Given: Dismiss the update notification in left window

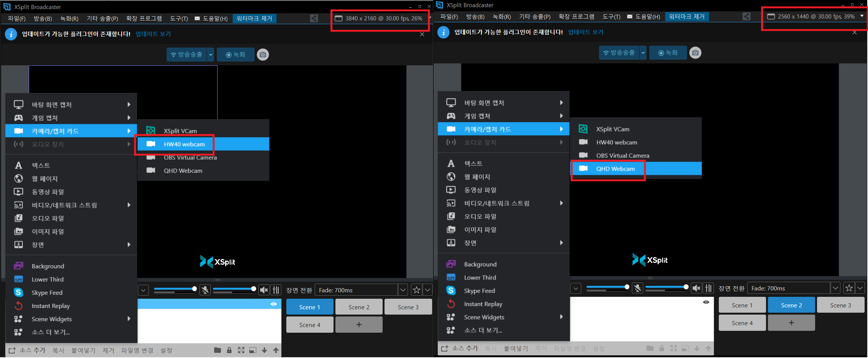Looking at the screenshot, I should [422, 34].
